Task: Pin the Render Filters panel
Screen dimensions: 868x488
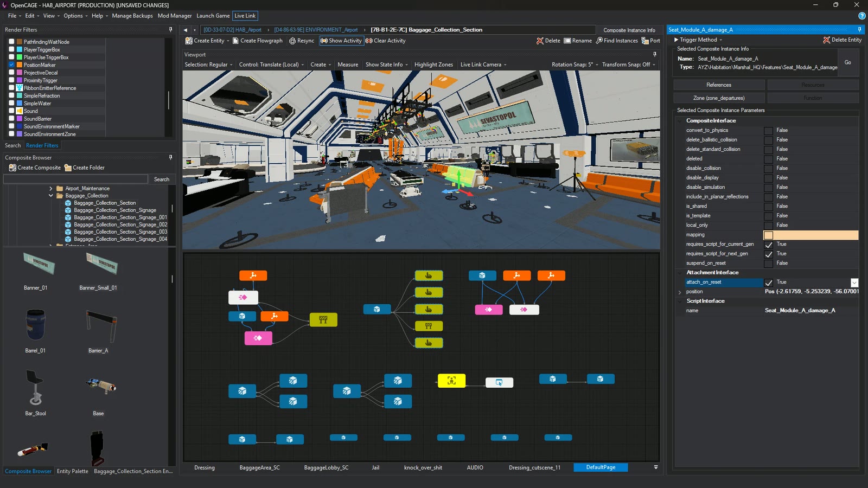Action: click(x=170, y=30)
